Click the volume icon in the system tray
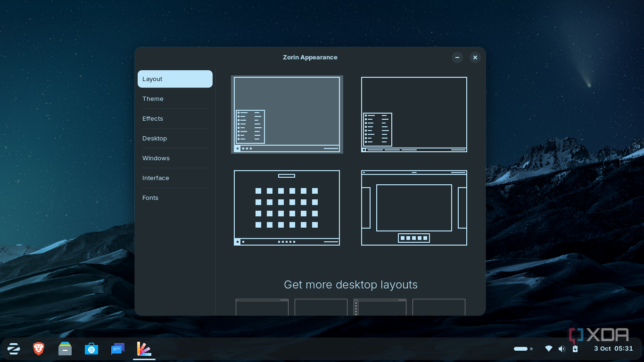The width and height of the screenshot is (644, 362). (x=561, y=349)
